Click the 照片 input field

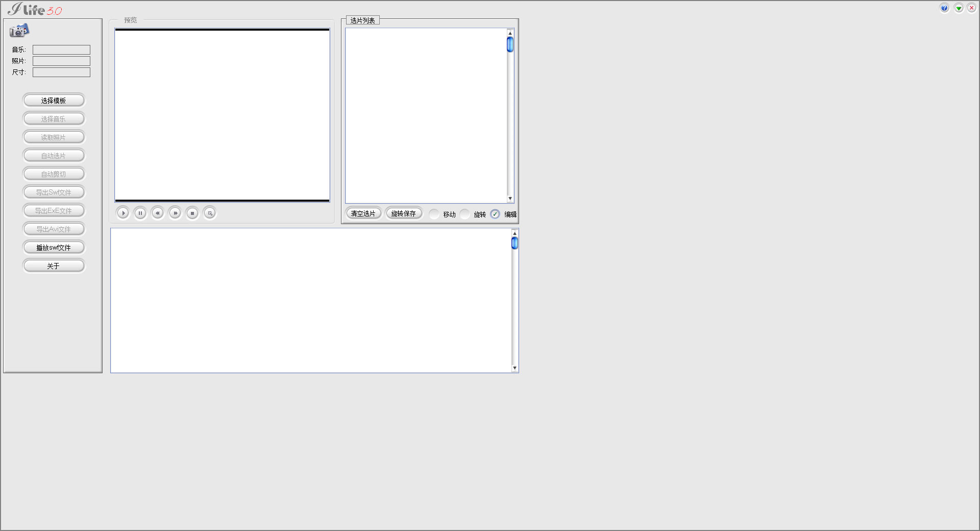61,61
